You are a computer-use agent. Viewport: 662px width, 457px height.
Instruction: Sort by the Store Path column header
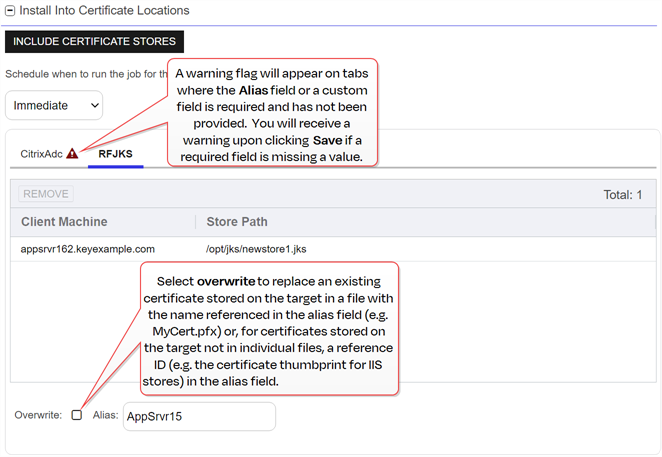point(237,221)
